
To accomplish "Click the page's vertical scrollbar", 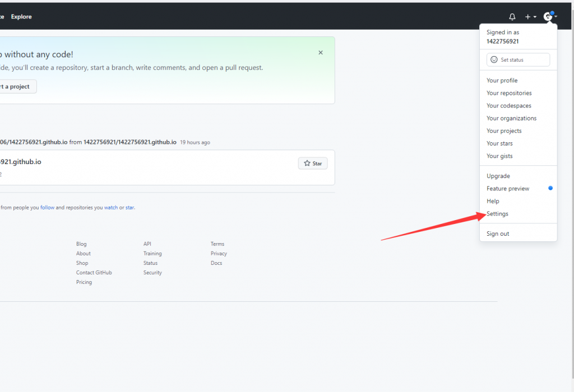I will pos(572,194).
